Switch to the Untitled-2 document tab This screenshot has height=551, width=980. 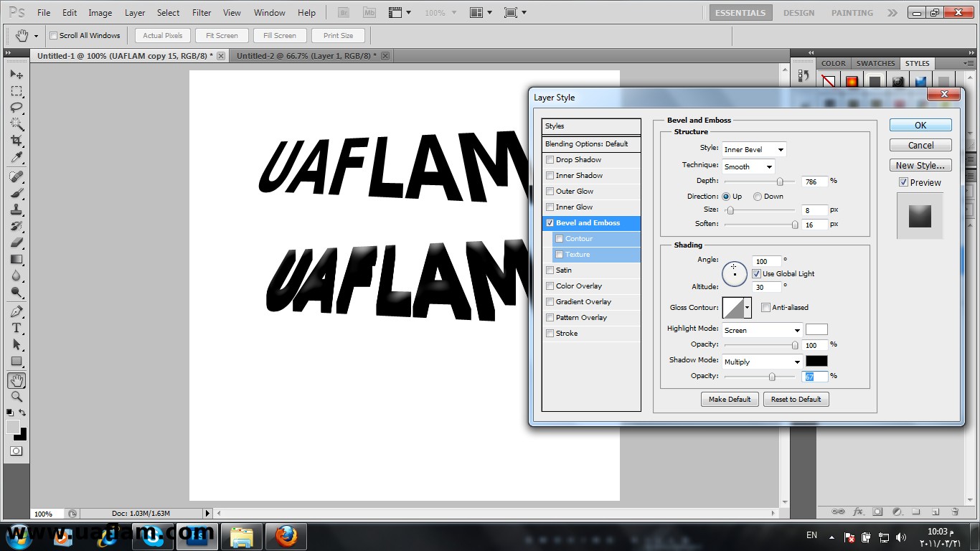click(303, 56)
